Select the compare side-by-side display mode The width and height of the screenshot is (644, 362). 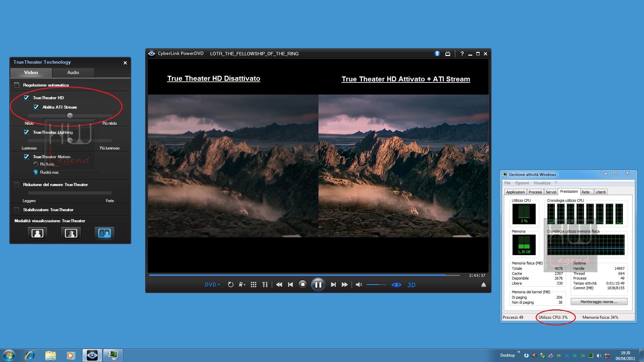tap(104, 233)
